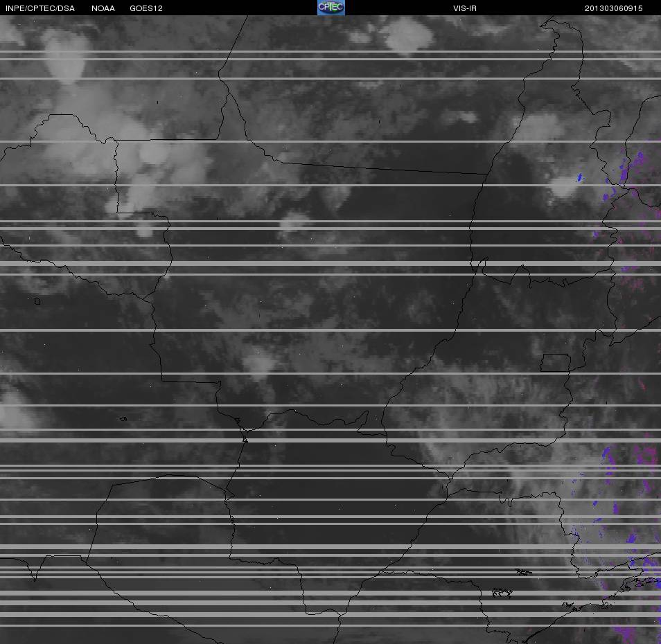
Task: Click the GOES12 satellite label
Action: coord(146,8)
